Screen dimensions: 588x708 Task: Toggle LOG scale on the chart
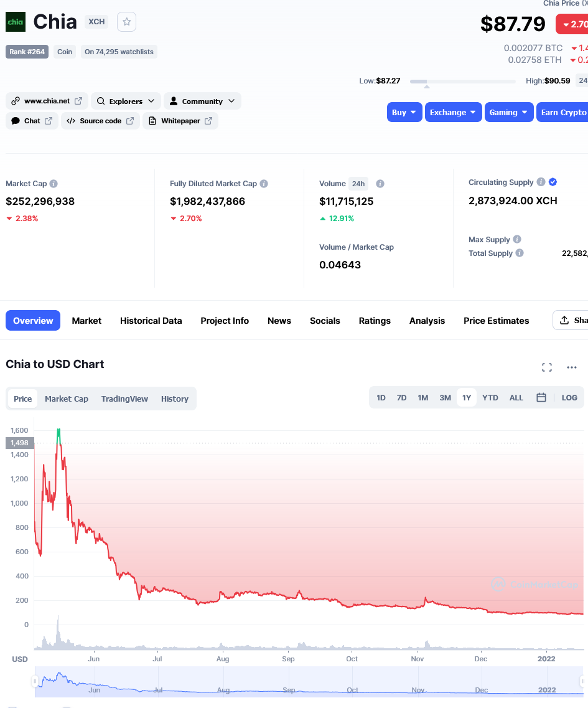[x=569, y=398]
